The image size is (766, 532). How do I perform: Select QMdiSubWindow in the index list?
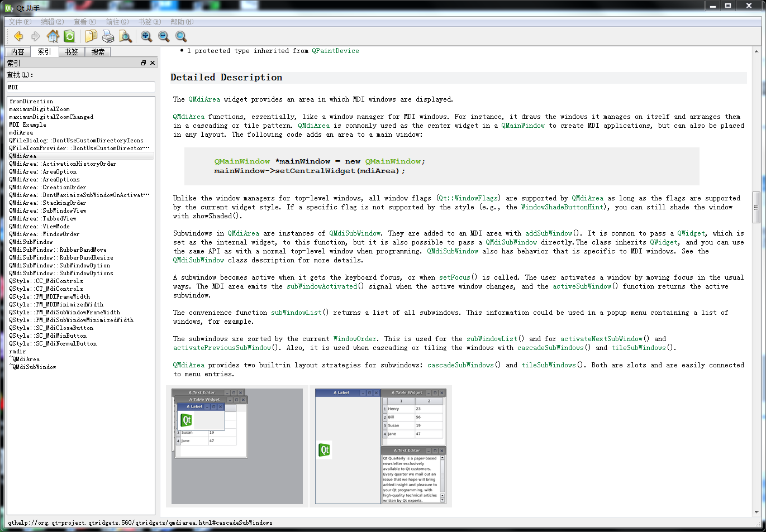point(30,242)
